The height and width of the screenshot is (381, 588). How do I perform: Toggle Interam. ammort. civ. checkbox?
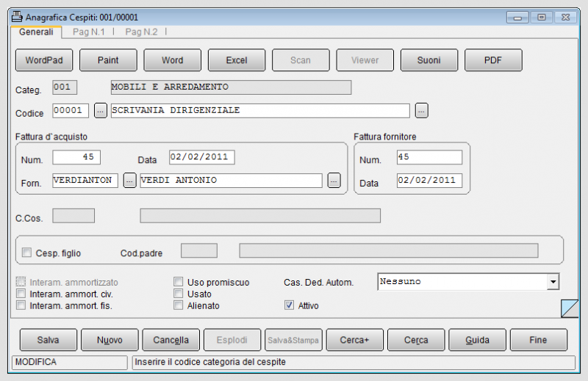(21, 294)
